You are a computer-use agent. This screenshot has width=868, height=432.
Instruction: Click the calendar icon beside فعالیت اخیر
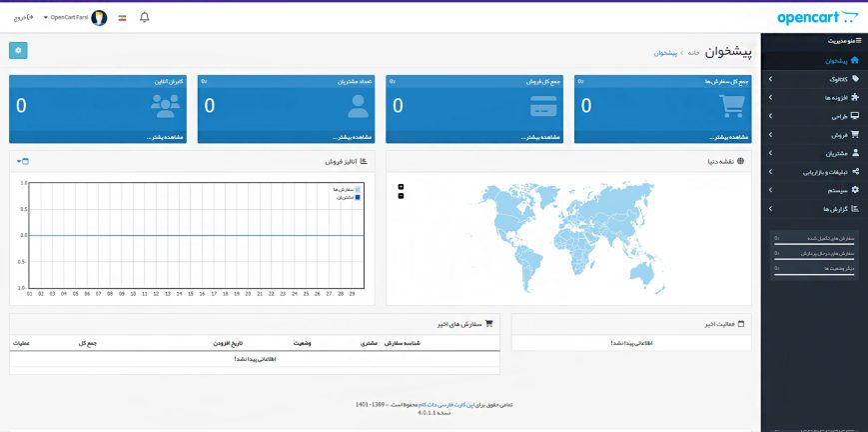click(x=741, y=324)
